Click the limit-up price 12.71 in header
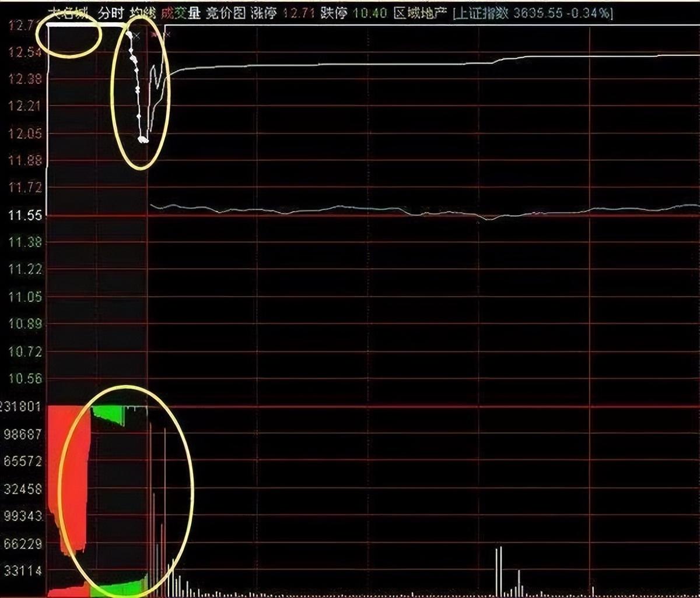Image resolution: width=700 pixels, height=598 pixels. pyautogui.click(x=299, y=13)
